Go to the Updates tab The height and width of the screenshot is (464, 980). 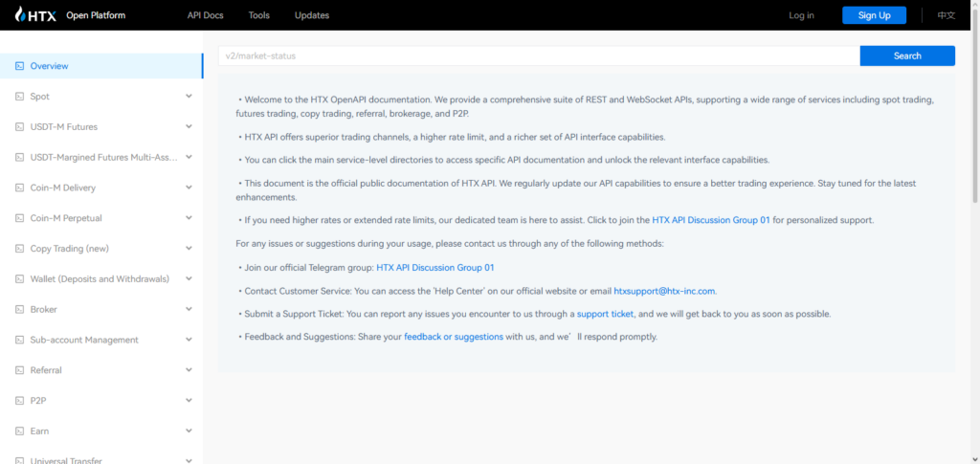312,15
